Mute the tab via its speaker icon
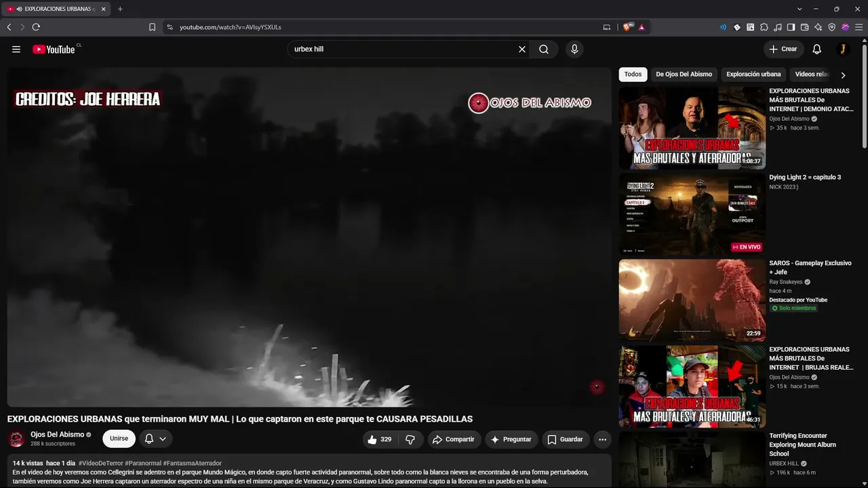 (x=19, y=9)
